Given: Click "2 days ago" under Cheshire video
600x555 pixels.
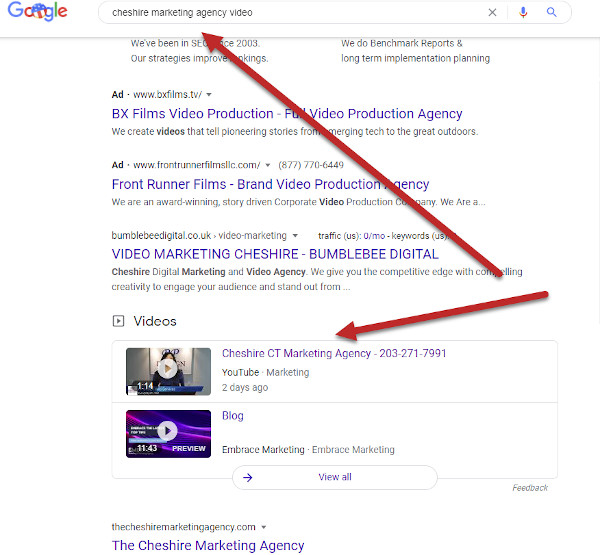Looking at the screenshot, I should [245, 388].
